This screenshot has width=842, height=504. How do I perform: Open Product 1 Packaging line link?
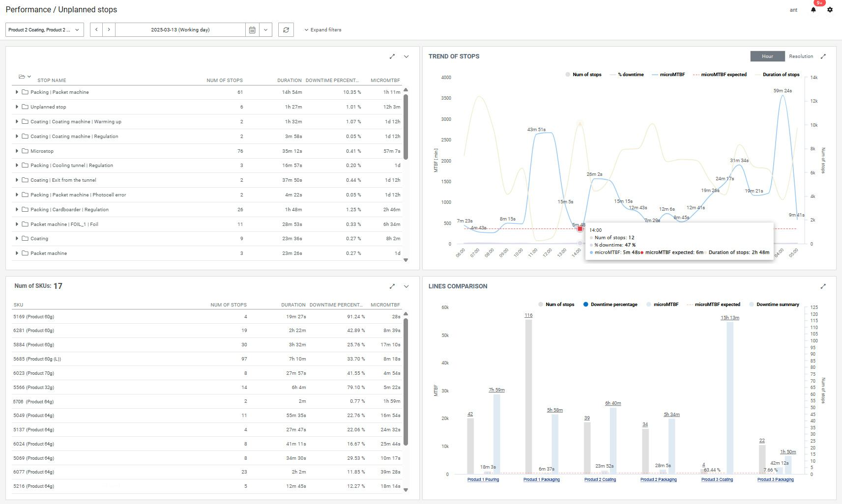coord(542,479)
